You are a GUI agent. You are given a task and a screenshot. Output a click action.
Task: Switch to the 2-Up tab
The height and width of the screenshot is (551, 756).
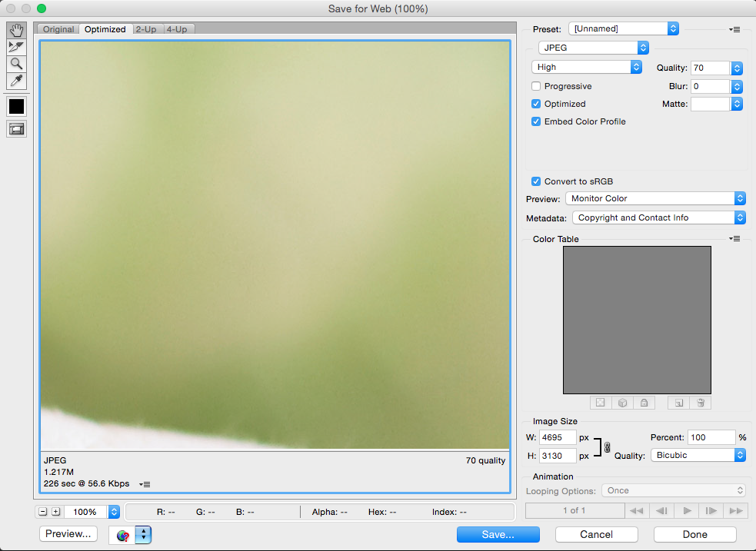146,29
